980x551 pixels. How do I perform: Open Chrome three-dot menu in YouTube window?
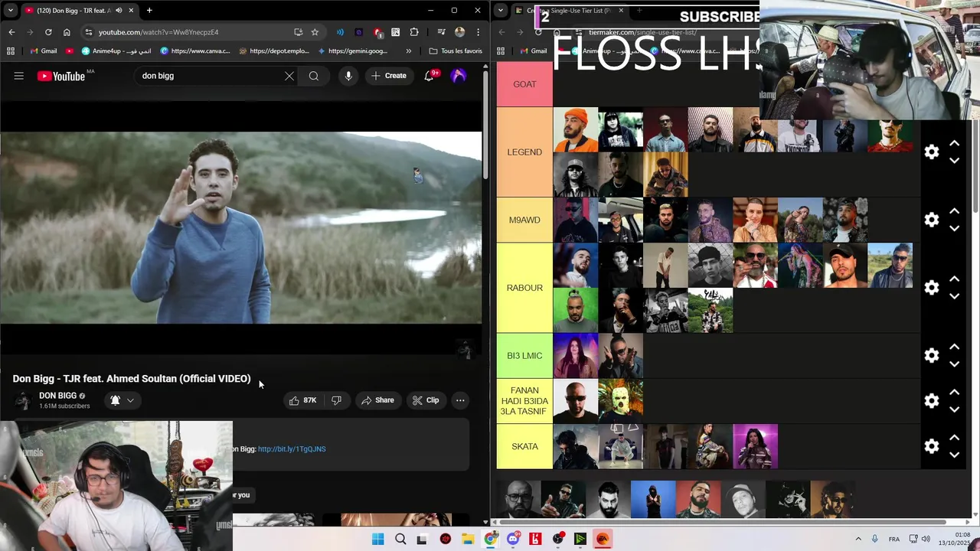478,32
